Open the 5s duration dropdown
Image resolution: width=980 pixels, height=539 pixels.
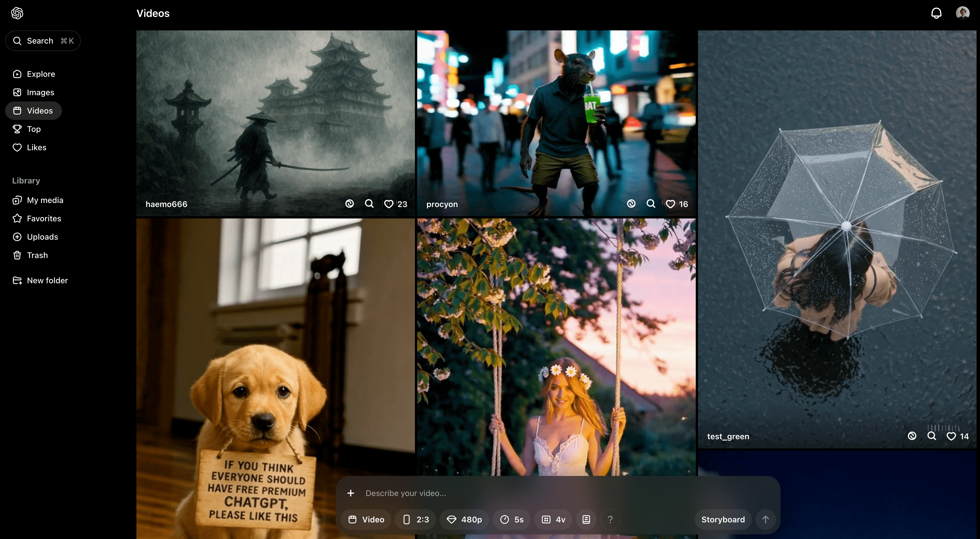tap(512, 520)
